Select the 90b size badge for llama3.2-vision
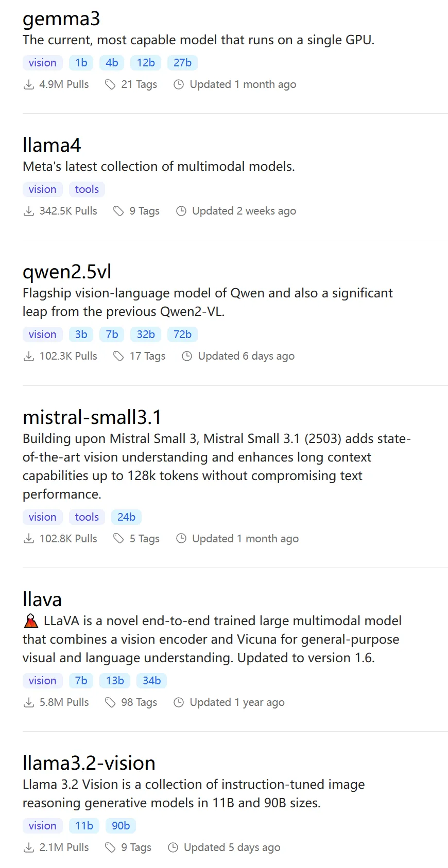This screenshot has height=868, width=448. coord(120,825)
